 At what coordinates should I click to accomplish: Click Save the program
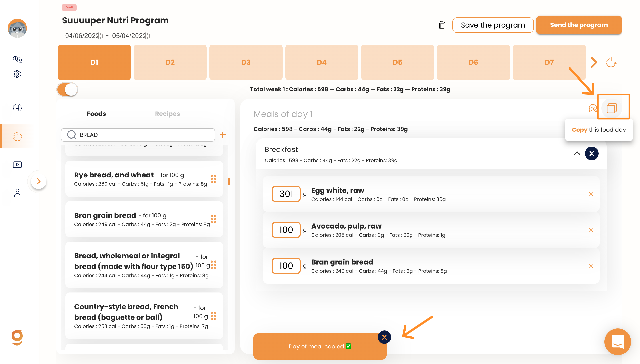point(493,25)
